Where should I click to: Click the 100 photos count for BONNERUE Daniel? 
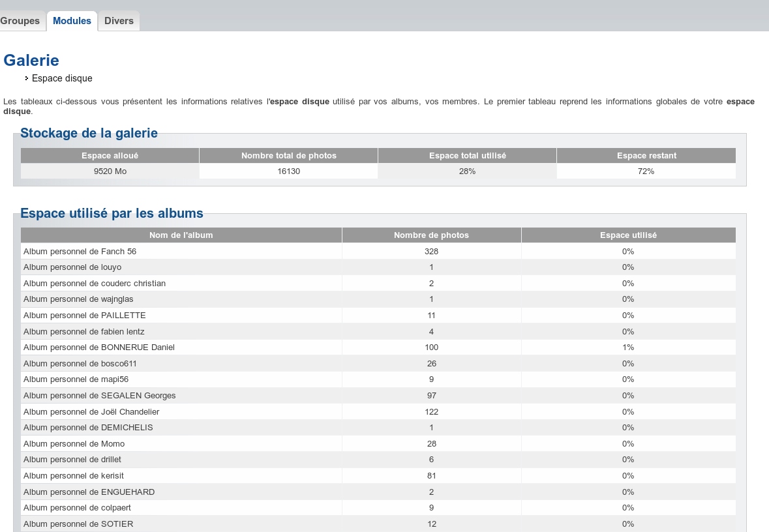click(432, 347)
